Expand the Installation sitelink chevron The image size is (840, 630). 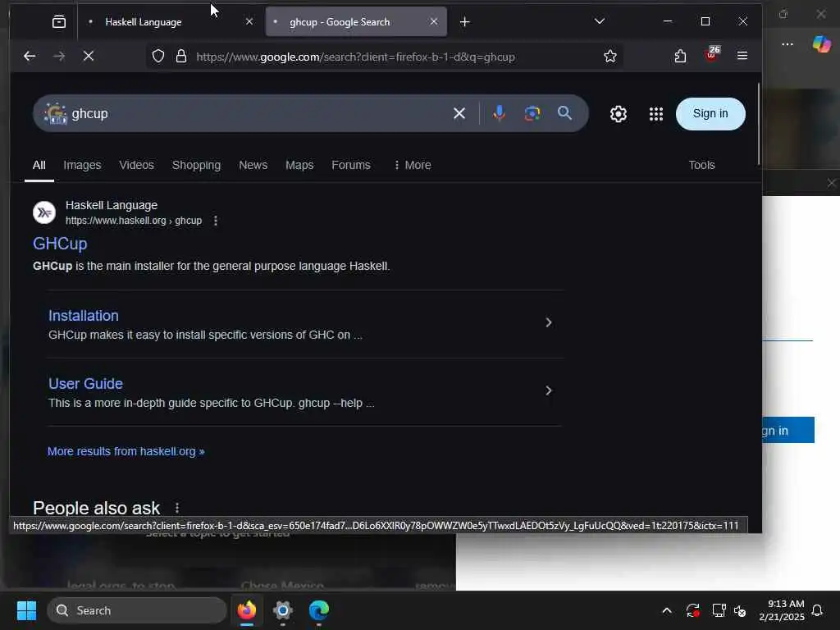[548, 322]
